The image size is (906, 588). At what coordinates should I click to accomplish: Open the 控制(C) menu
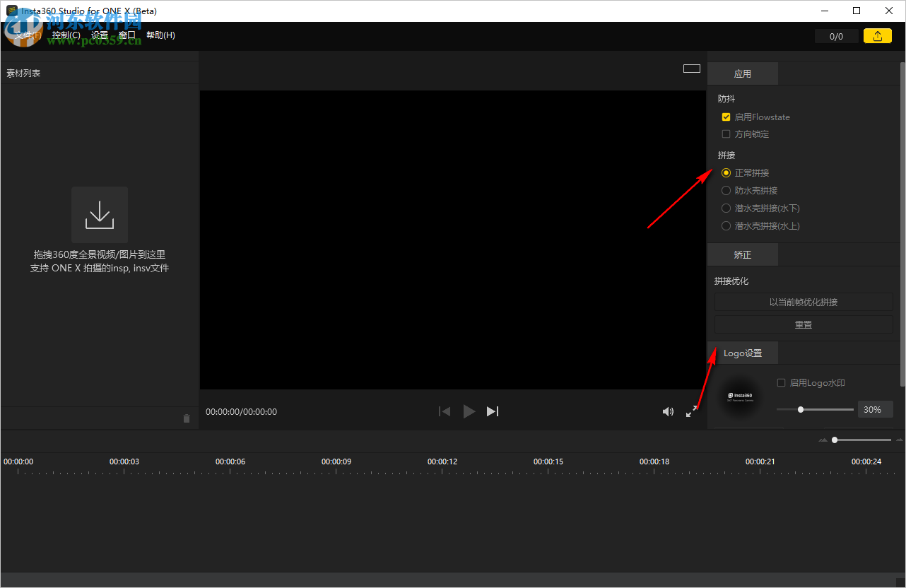(x=66, y=35)
